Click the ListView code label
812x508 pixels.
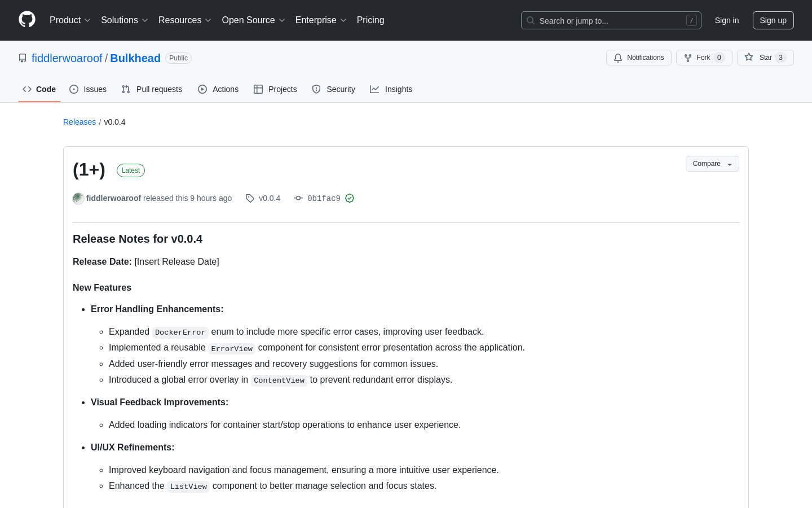(188, 486)
